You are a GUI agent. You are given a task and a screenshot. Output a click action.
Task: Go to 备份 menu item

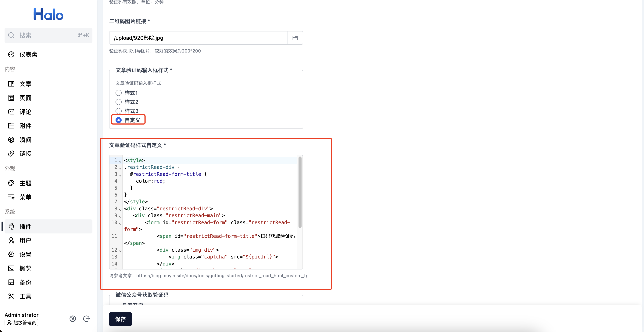pyautogui.click(x=48, y=282)
